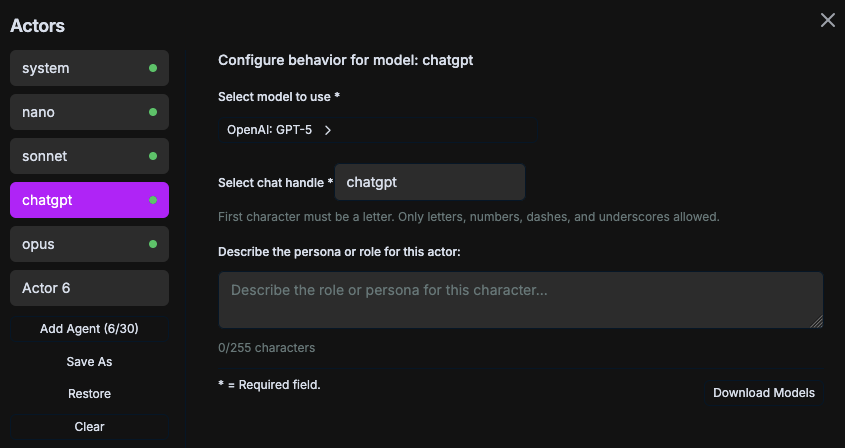Select Actor 6 in the list

(x=89, y=288)
